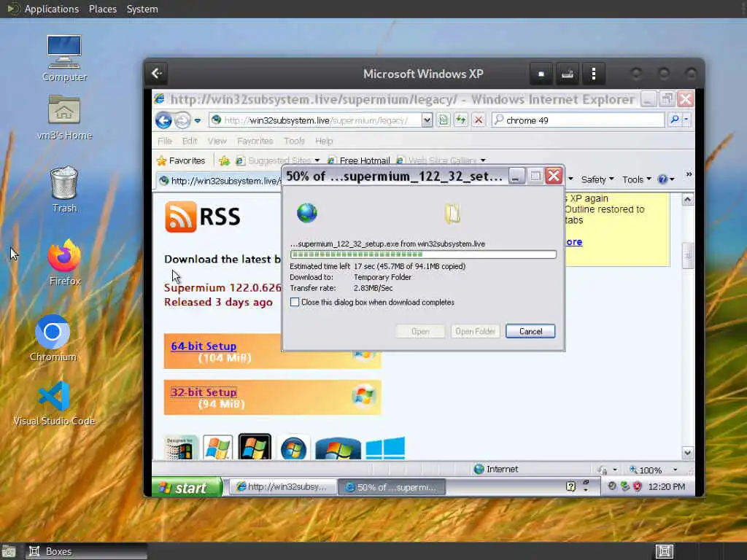
Task: Click the Internet Explorer Back button
Action: 163,120
